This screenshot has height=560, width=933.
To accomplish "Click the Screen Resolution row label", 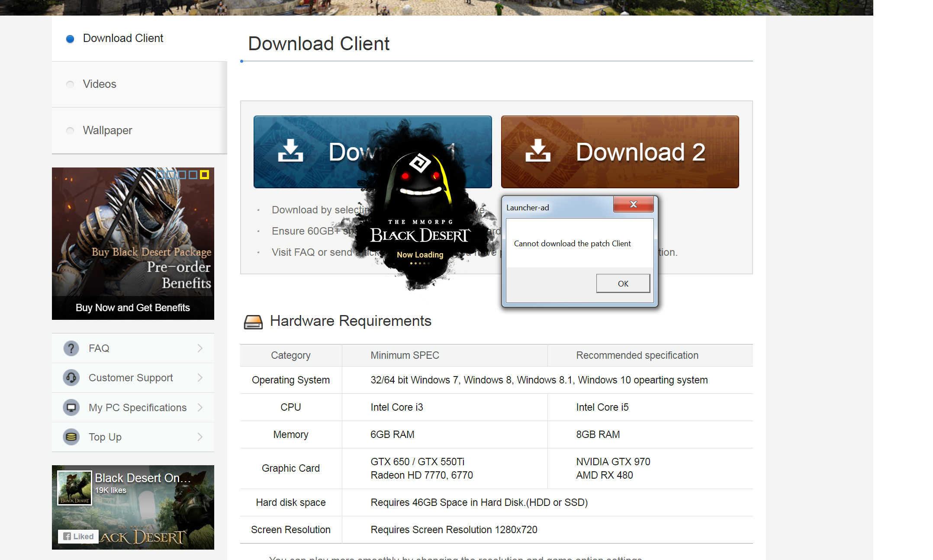I will [291, 530].
